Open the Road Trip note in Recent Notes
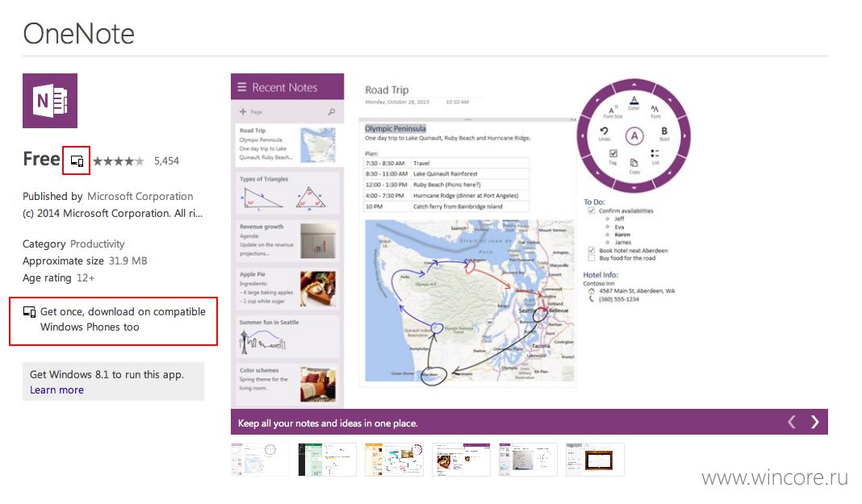This screenshot has height=504, width=862. (287, 145)
